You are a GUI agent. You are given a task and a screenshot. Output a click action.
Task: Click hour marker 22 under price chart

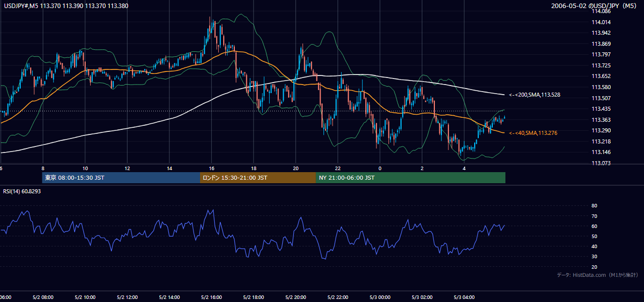coord(338,169)
